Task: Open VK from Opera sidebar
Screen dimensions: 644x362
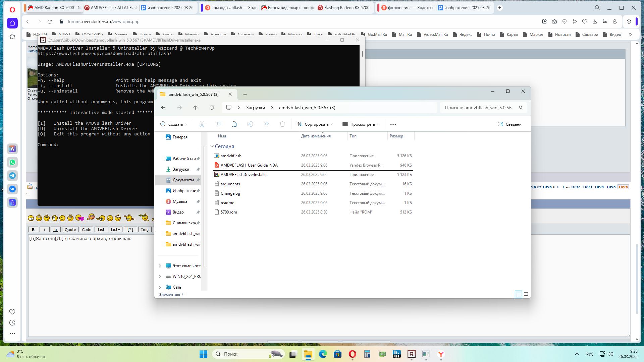Action: [x=12, y=189]
